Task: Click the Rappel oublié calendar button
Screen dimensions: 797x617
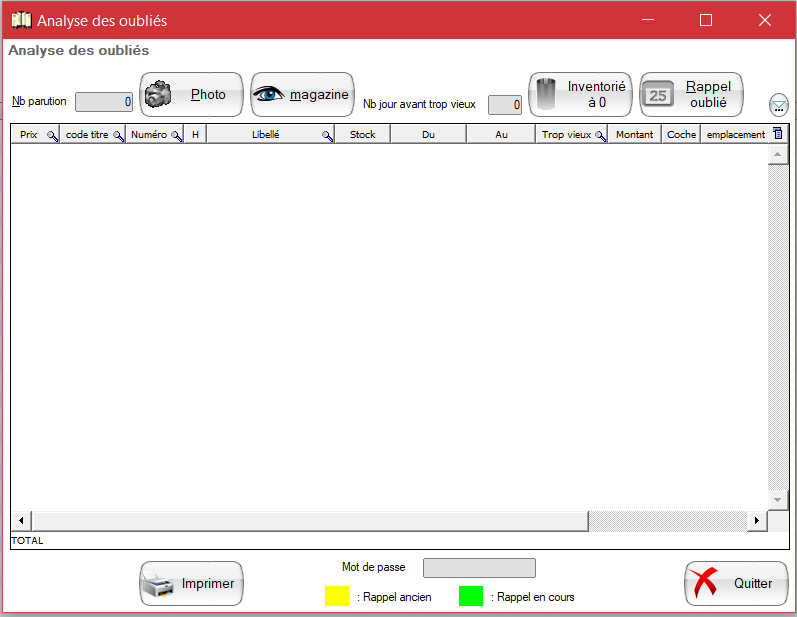Action: (x=691, y=95)
